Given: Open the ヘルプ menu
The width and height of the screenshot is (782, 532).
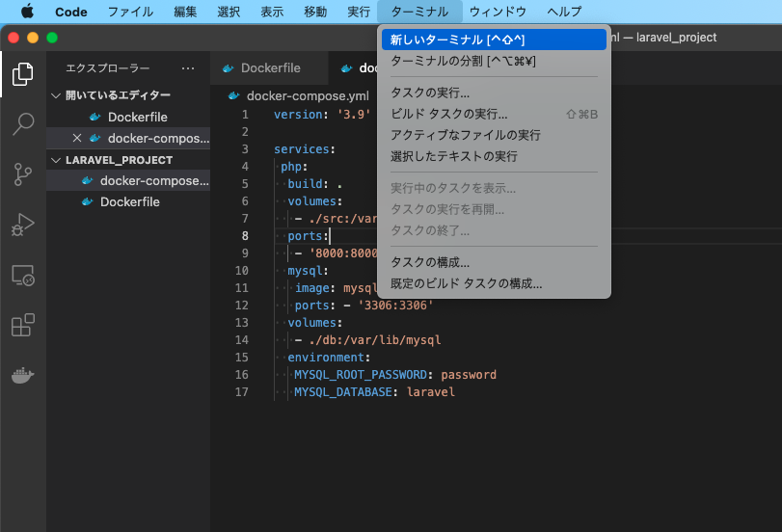Looking at the screenshot, I should [564, 12].
